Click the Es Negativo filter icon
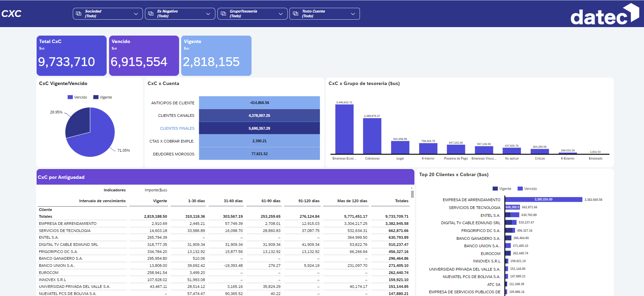 [x=151, y=14]
